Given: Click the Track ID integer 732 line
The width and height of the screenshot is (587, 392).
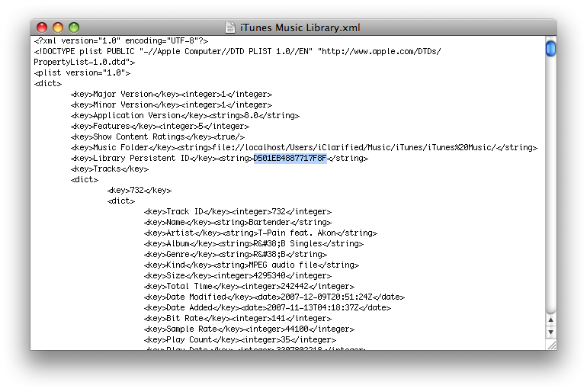Looking at the screenshot, I should point(238,211).
